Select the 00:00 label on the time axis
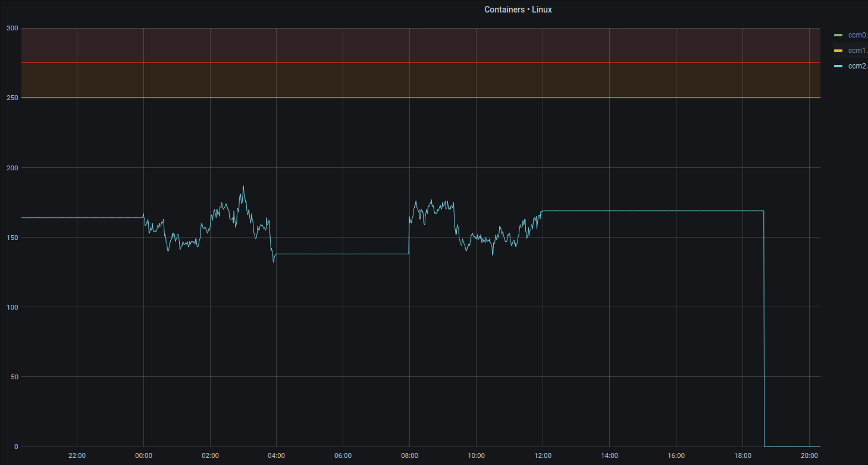Screen dimensions: 868x465 pos(143,455)
